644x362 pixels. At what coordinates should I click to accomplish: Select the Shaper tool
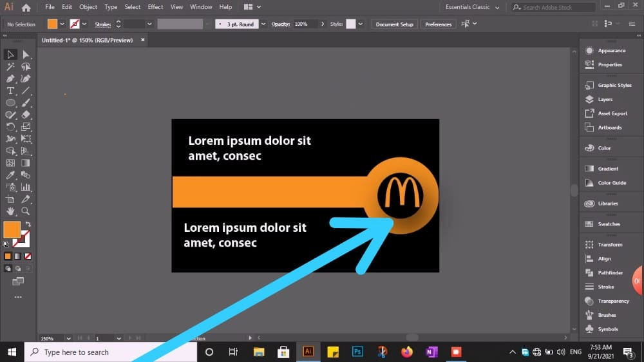(x=10, y=115)
